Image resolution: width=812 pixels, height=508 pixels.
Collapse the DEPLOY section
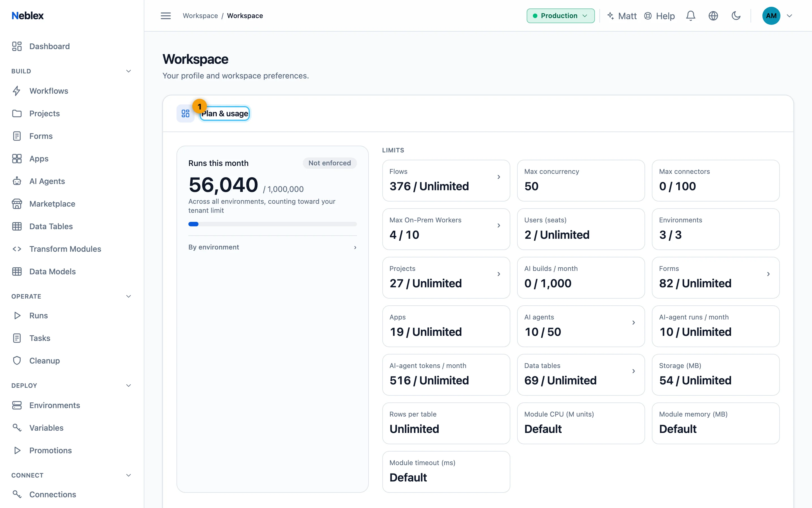(x=129, y=385)
